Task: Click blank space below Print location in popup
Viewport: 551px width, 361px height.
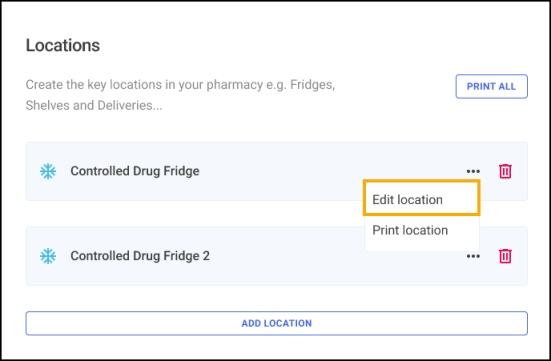Action: click(422, 247)
